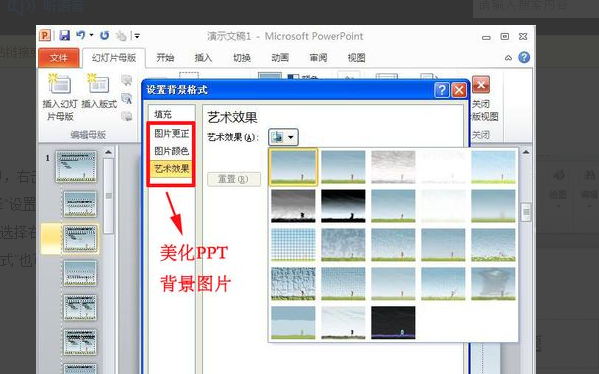Select 填充 category in dialog sidebar
Screen dimensions: 599x374
click(x=163, y=114)
